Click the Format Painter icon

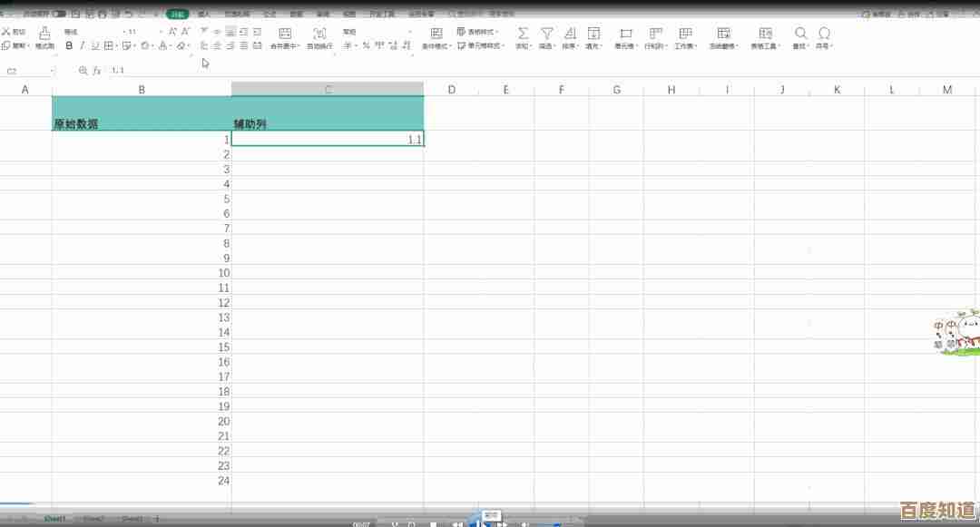[x=44, y=34]
